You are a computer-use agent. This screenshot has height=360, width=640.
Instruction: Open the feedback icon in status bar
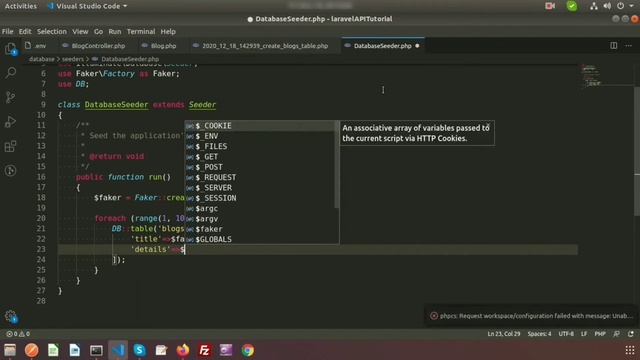pos(616,334)
